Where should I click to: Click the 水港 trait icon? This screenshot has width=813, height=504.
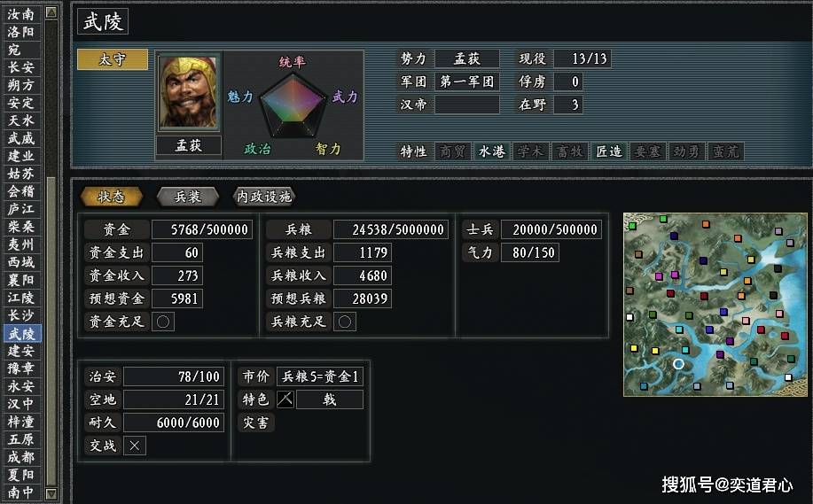click(491, 151)
